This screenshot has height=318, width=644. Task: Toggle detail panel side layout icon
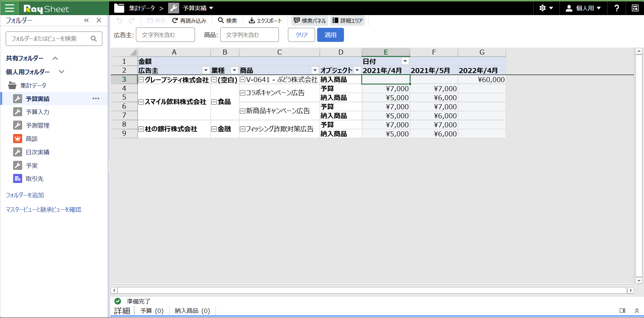[x=622, y=311]
